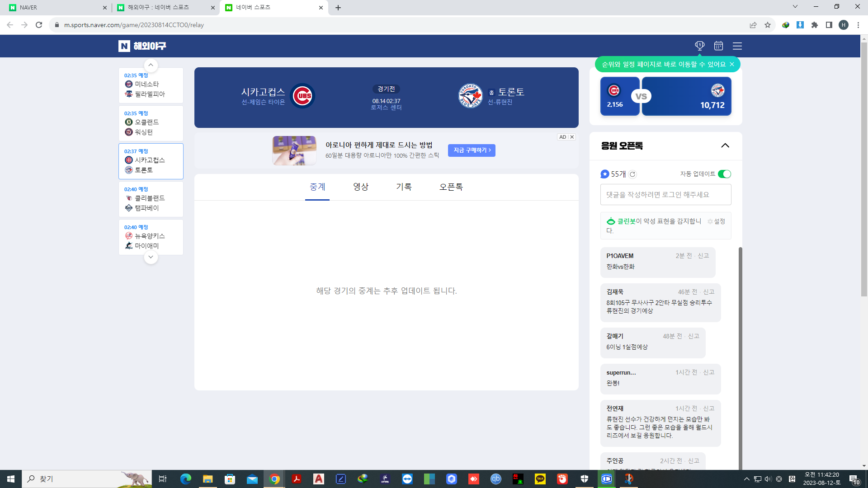Select 오클랜드 vs 워싱턴 game
The height and width of the screenshot is (488, 868).
(151, 123)
